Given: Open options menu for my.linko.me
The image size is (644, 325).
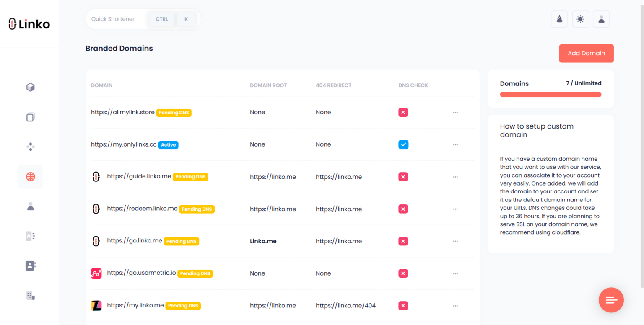Looking at the screenshot, I should click(x=455, y=306).
